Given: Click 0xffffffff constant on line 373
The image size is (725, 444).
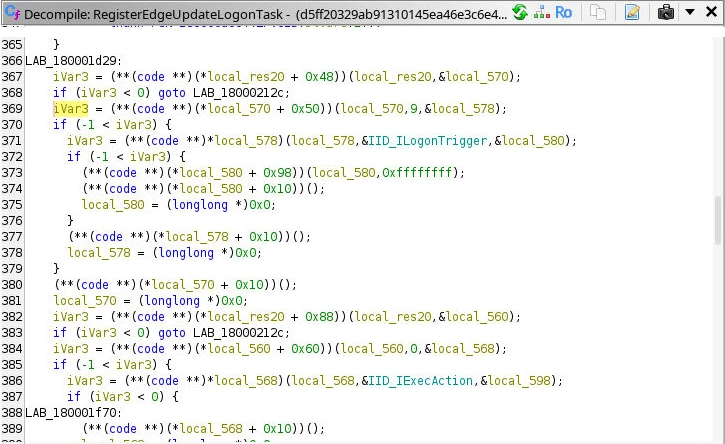Looking at the screenshot, I should pos(417,173).
